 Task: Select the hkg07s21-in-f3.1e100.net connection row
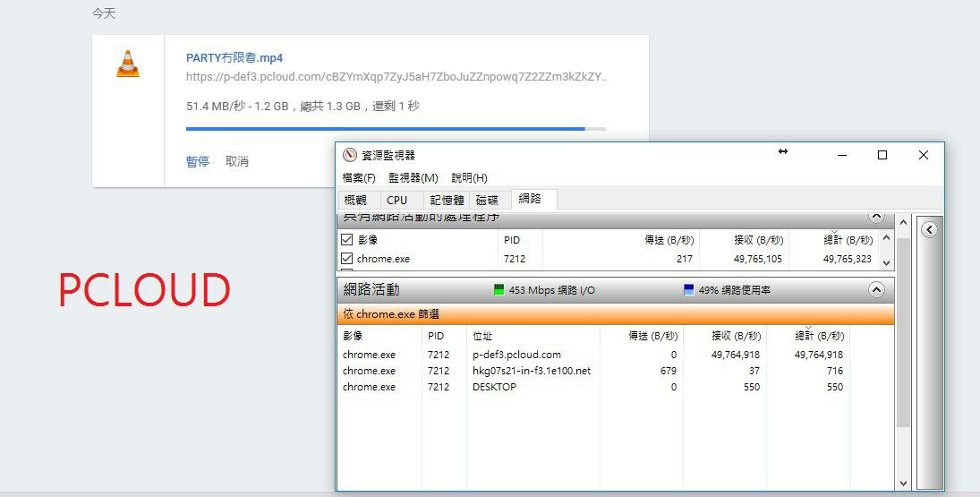click(592, 371)
